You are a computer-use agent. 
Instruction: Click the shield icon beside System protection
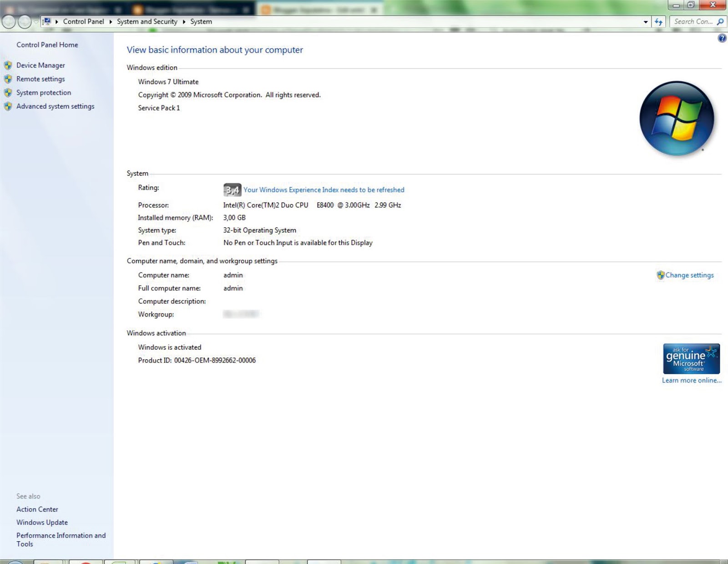coord(8,93)
